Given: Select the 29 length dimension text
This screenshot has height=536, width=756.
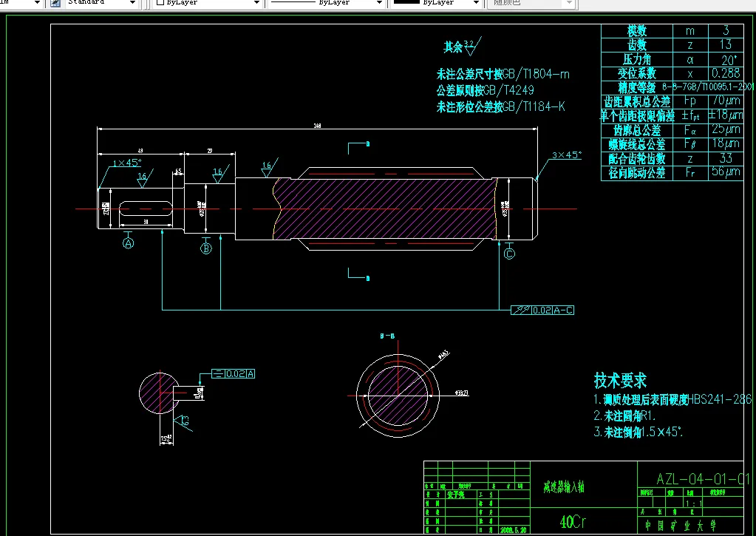Looking at the screenshot, I should click(x=210, y=152).
